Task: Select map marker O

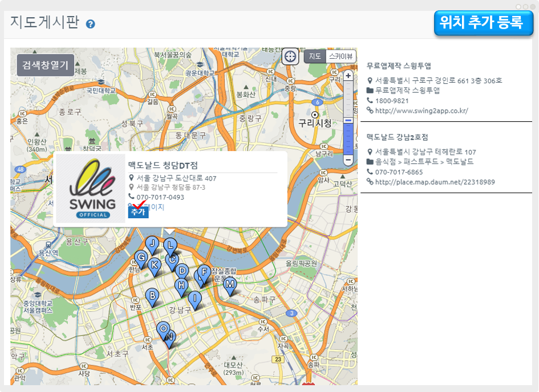Action: point(163,329)
